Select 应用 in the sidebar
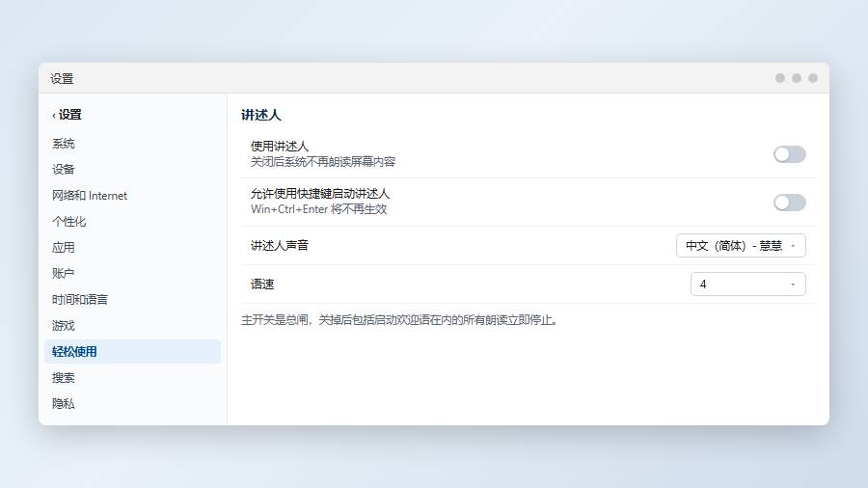Screen dimensions: 868x488 [132, 247]
